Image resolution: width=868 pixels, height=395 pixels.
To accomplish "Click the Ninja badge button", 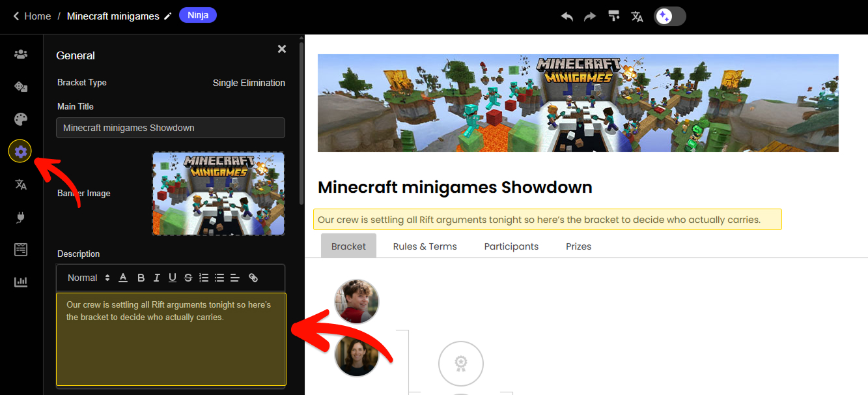I will pyautogui.click(x=198, y=15).
